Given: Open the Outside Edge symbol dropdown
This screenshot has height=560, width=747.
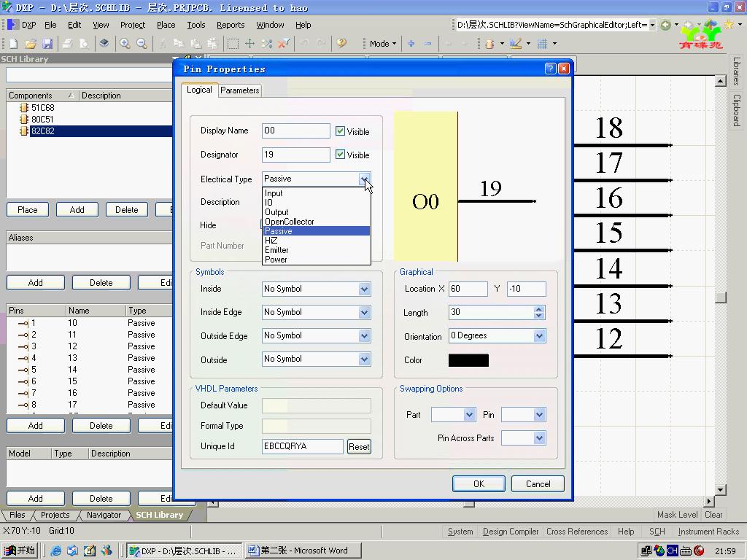Looking at the screenshot, I should click(x=365, y=335).
